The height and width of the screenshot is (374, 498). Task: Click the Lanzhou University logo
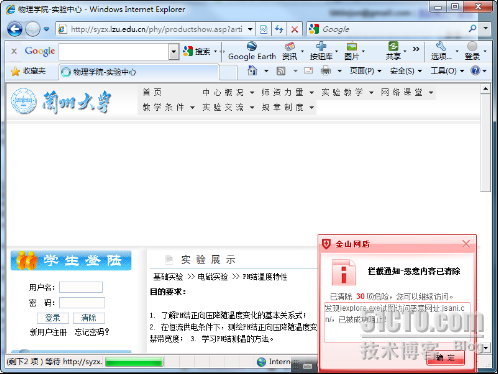click(60, 101)
